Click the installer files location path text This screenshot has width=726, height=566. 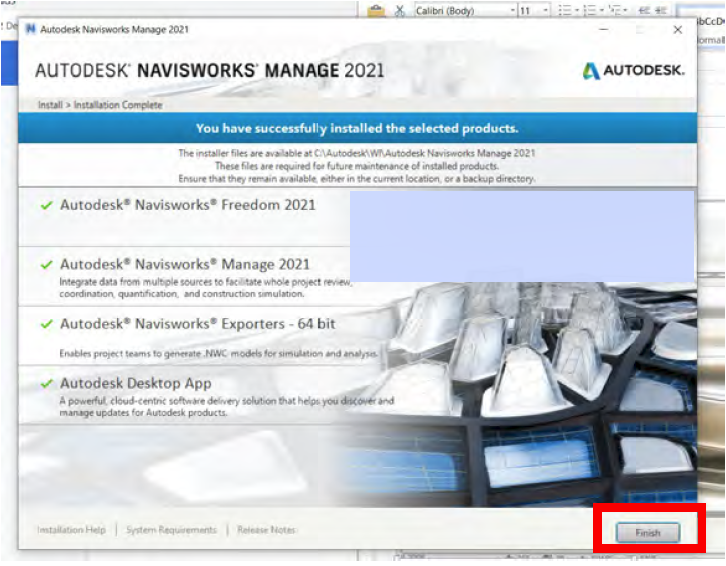357,153
